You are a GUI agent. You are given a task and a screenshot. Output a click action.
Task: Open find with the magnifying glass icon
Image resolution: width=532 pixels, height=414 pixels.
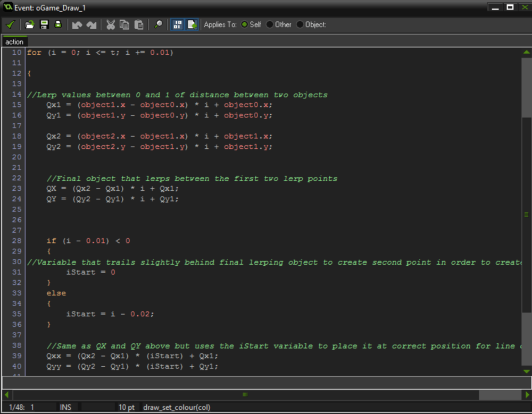pos(158,24)
